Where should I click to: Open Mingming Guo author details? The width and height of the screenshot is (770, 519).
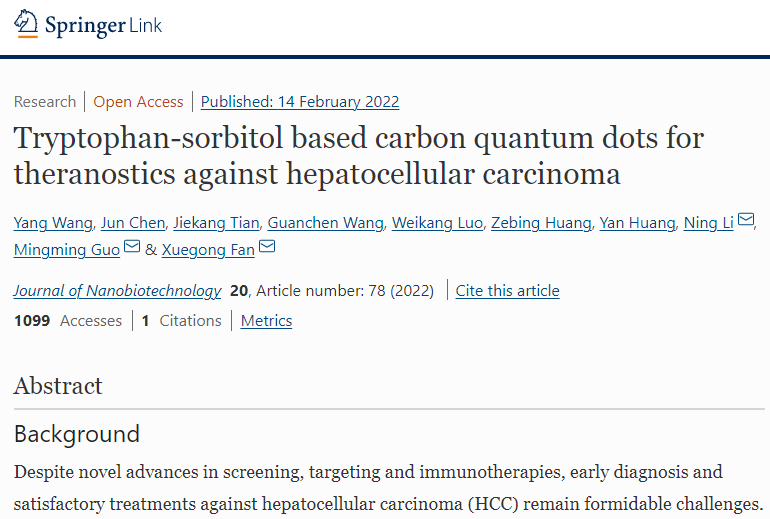pos(66,249)
